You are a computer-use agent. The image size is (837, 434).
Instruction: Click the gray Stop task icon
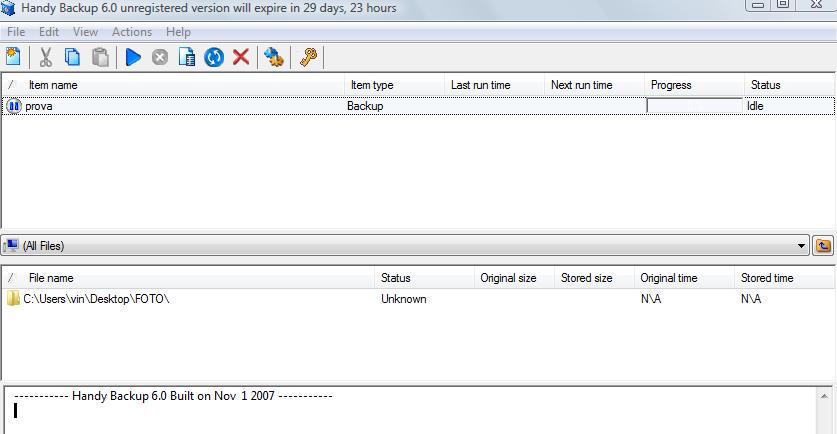pyautogui.click(x=160, y=57)
